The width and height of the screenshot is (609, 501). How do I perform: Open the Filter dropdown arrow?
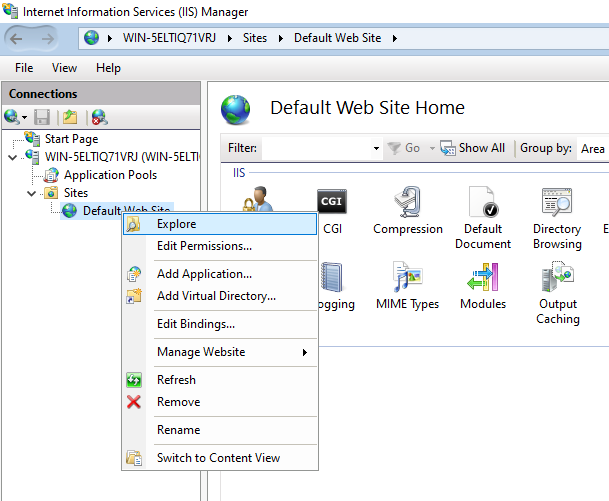click(376, 148)
